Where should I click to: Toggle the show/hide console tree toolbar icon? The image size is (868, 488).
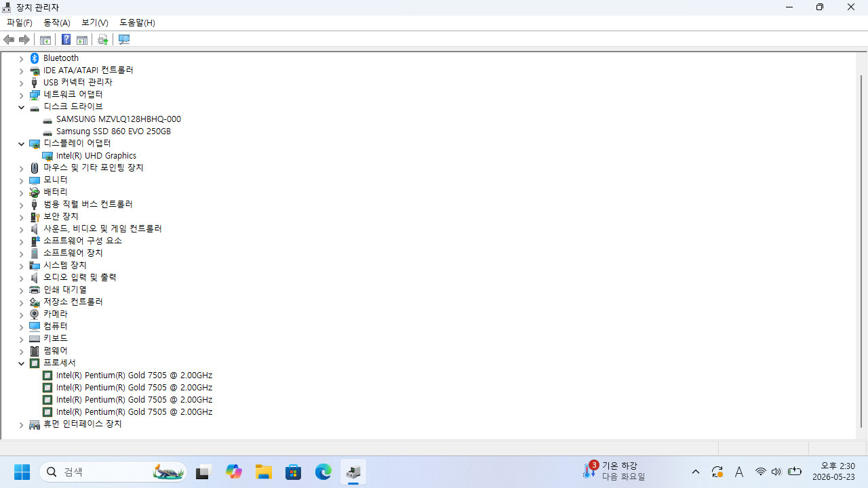tap(45, 39)
